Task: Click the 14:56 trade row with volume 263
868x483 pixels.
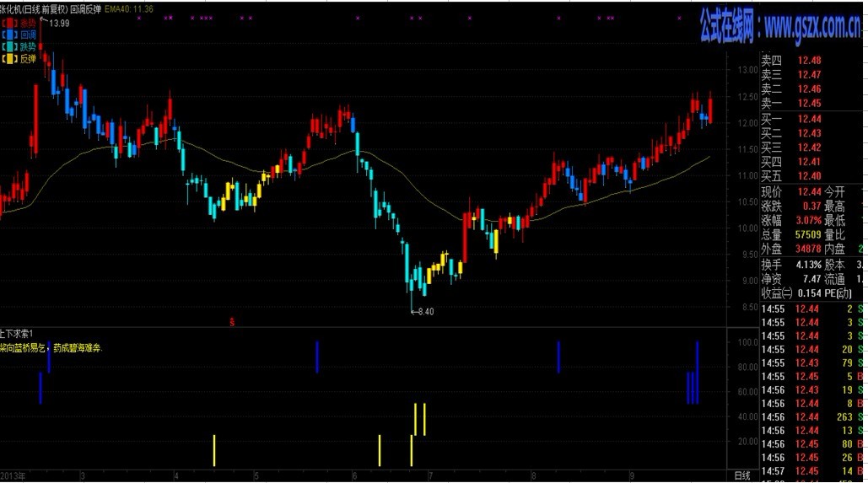Action: [814, 417]
